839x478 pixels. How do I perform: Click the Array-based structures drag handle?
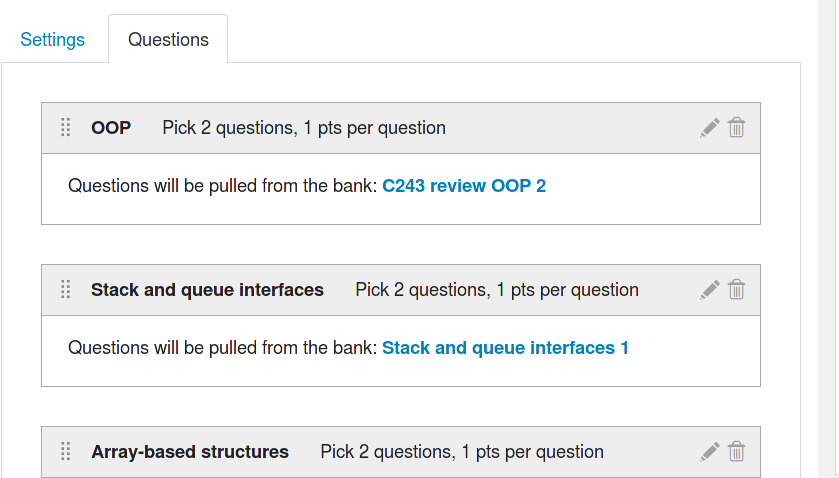66,452
